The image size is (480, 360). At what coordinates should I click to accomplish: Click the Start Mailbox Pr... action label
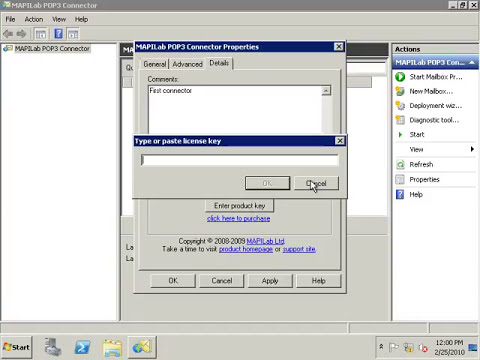pyautogui.click(x=436, y=77)
